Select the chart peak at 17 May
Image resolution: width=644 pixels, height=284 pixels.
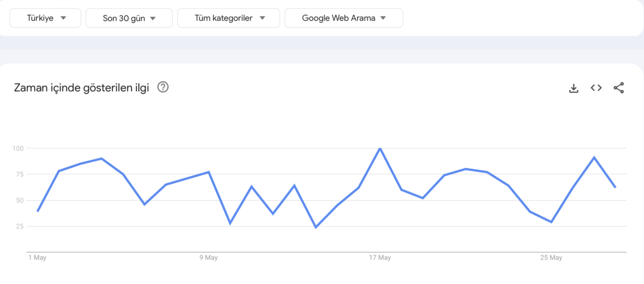point(380,148)
